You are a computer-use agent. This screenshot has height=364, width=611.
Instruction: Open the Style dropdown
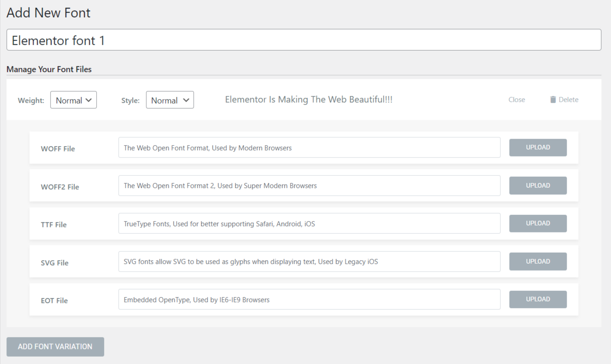tap(170, 100)
